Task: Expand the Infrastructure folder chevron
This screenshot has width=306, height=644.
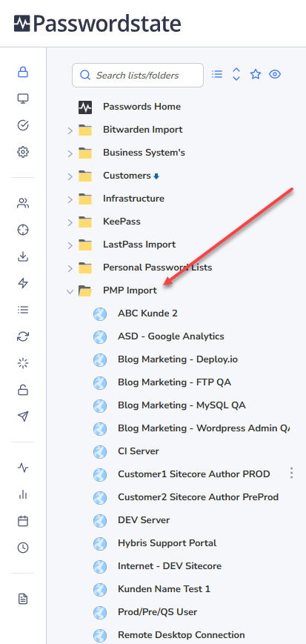Action: pos(70,199)
